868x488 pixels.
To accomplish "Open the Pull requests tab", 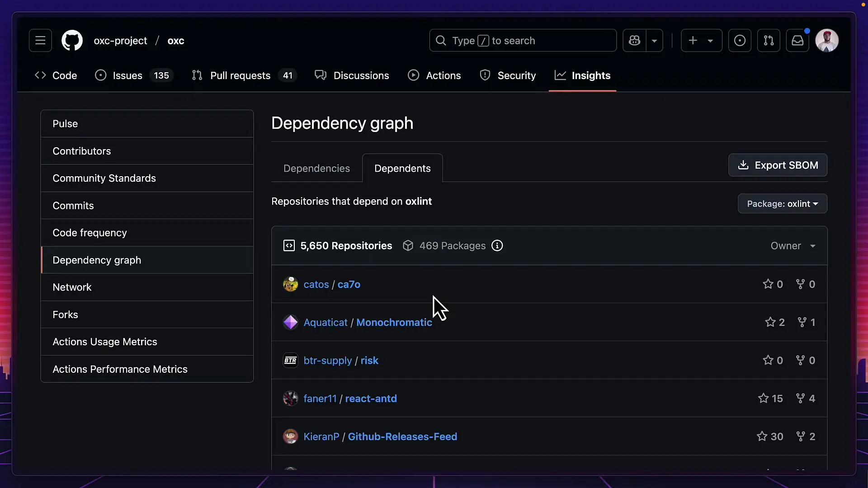I will pos(245,75).
